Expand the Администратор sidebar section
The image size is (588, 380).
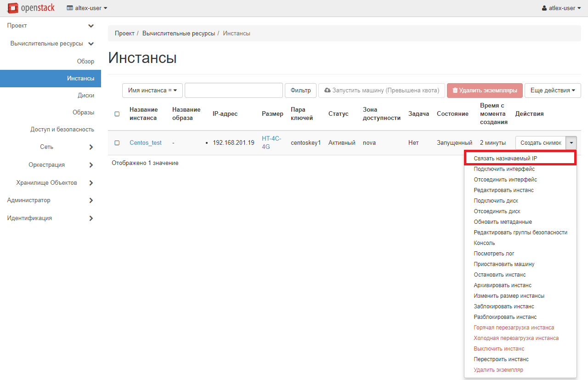pyautogui.click(x=91, y=200)
